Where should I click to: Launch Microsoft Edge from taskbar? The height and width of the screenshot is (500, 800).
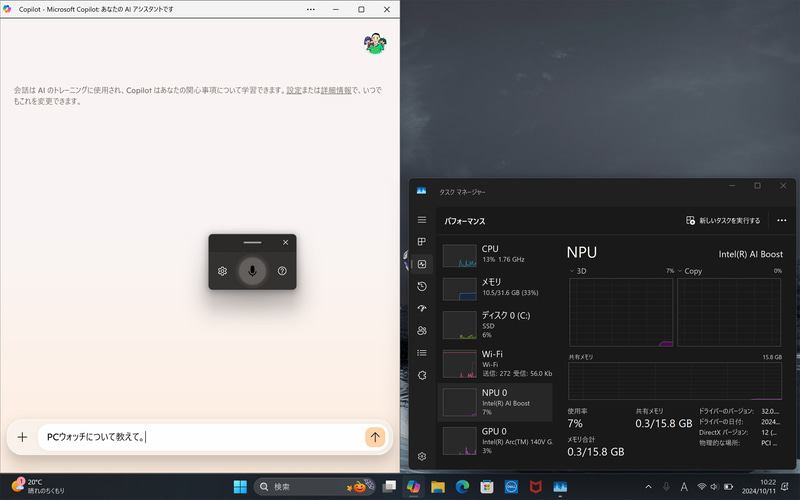point(462,487)
